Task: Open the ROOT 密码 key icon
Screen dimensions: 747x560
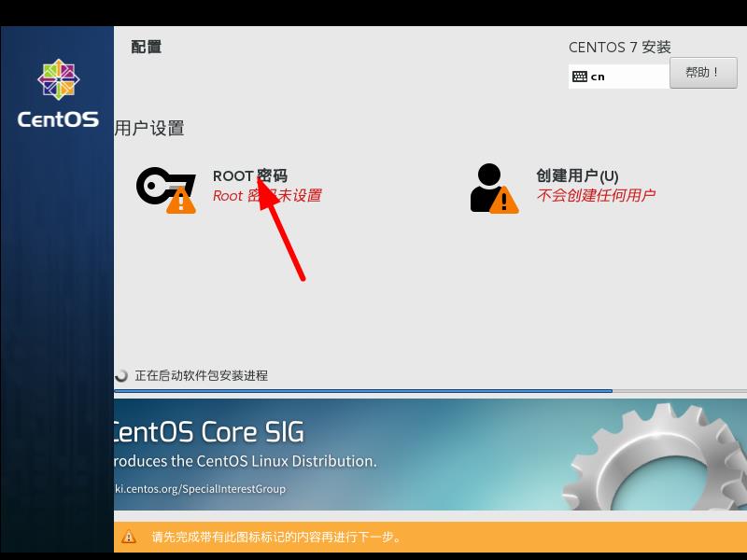Action: pyautogui.click(x=166, y=189)
